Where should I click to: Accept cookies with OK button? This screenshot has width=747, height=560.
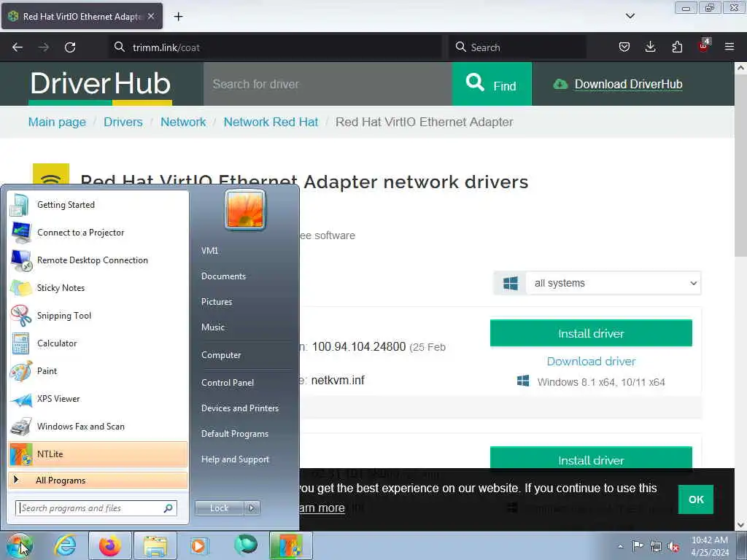click(695, 499)
